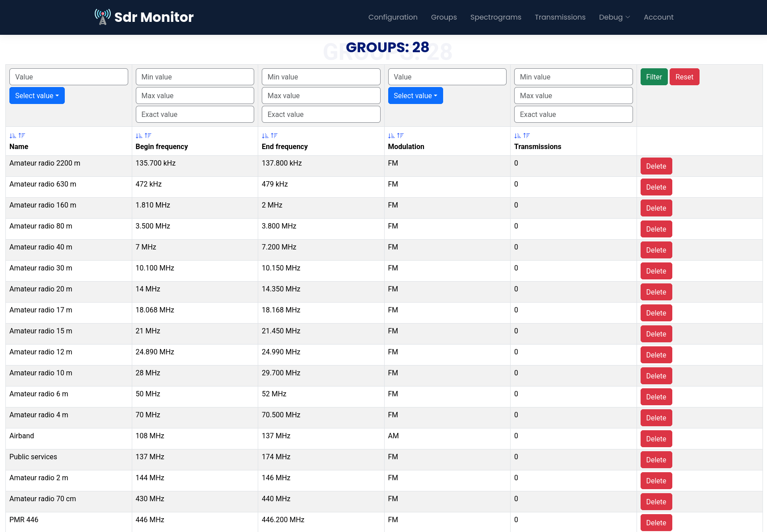Sort Name column with up-arrow sort icon
The height and width of the screenshot is (532, 767).
tap(22, 136)
